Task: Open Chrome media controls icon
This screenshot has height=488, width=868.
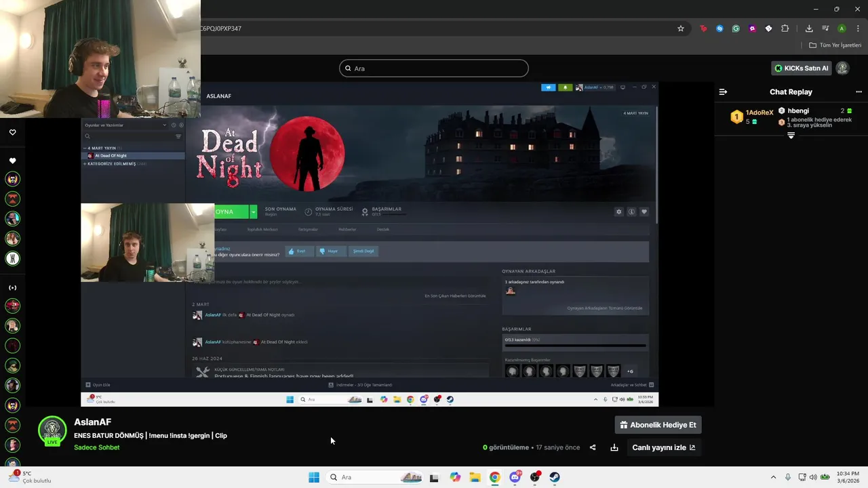Action: [825, 28]
